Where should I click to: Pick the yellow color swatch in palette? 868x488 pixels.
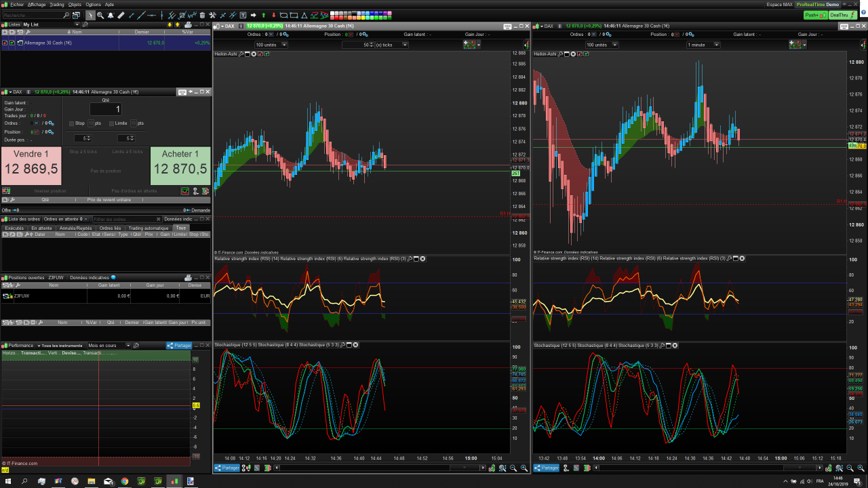[362, 18]
